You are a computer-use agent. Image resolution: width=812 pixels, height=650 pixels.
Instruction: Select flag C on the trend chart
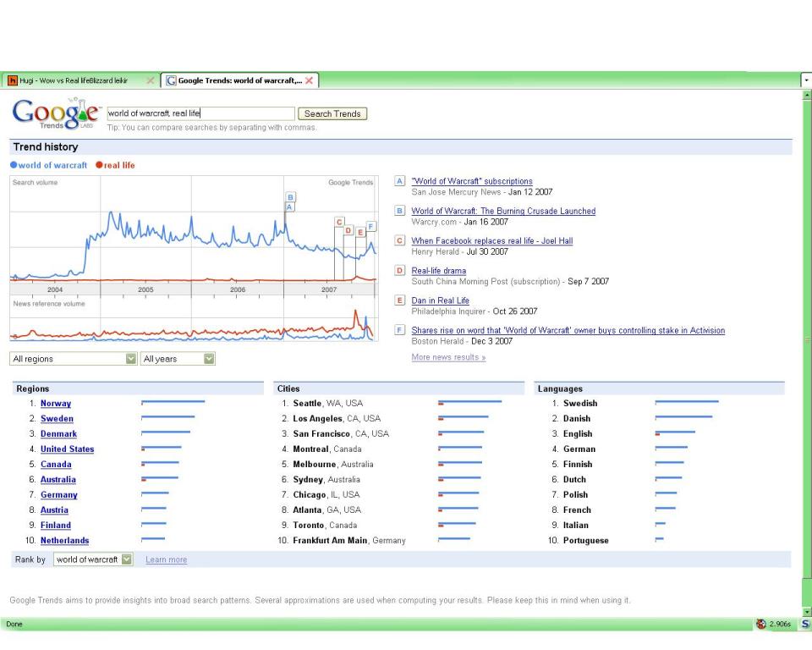339,222
